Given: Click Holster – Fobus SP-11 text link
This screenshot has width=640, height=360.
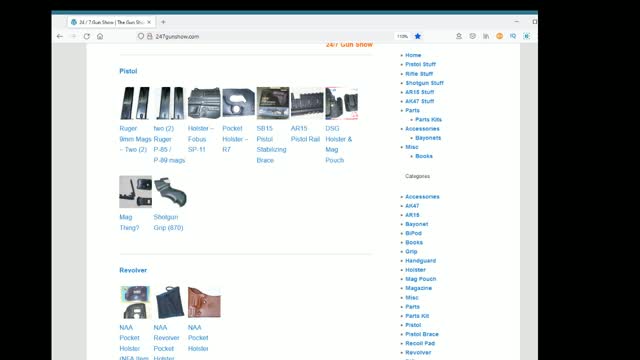Looking at the screenshot, I should pos(200,139).
